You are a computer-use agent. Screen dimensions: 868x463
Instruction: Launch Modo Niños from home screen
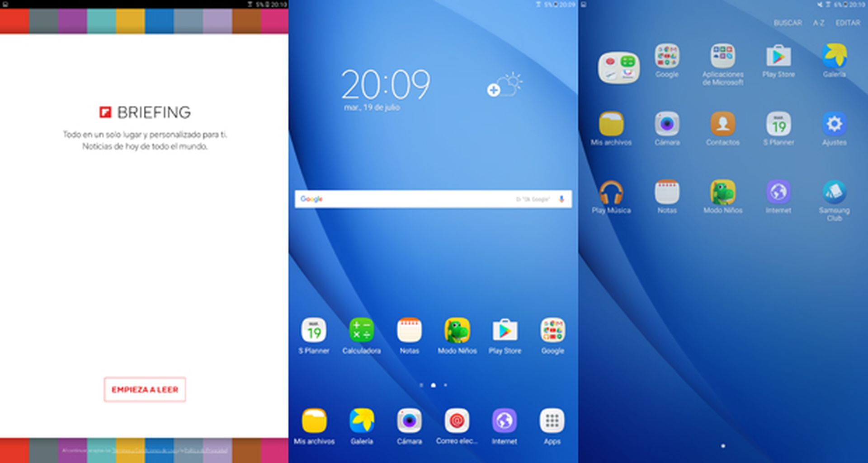pos(457,331)
